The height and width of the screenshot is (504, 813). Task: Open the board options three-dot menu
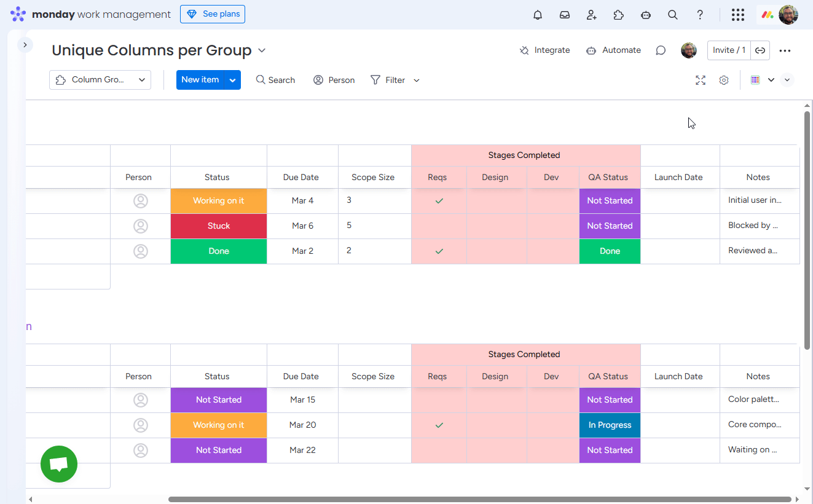(x=785, y=50)
